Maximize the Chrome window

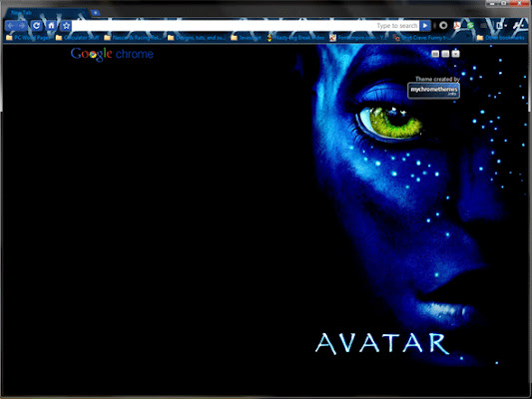click(x=504, y=3)
